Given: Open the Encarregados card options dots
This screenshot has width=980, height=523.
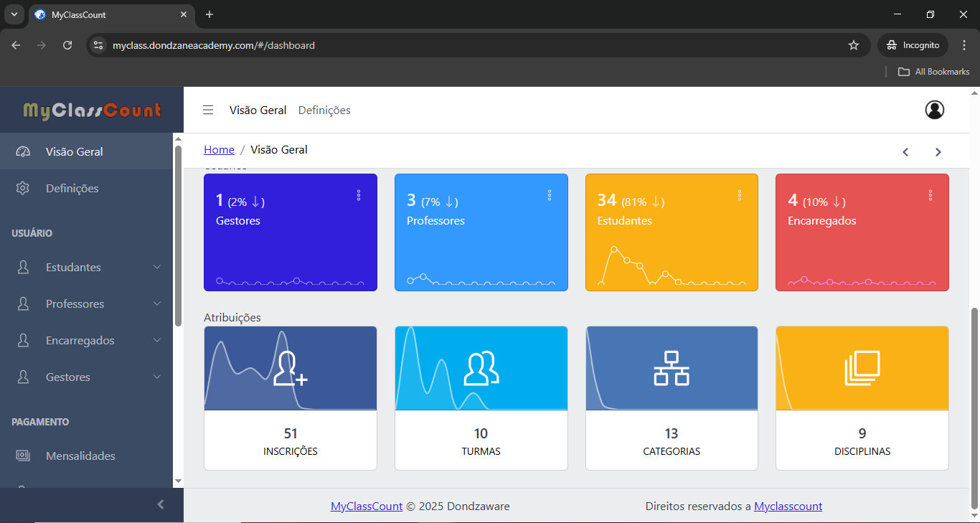Looking at the screenshot, I should point(930,195).
